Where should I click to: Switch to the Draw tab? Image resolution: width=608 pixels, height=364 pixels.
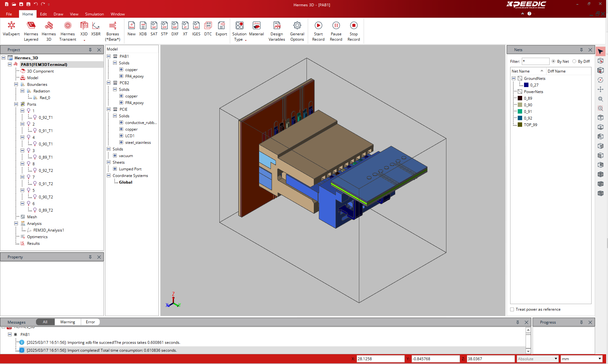click(x=58, y=14)
